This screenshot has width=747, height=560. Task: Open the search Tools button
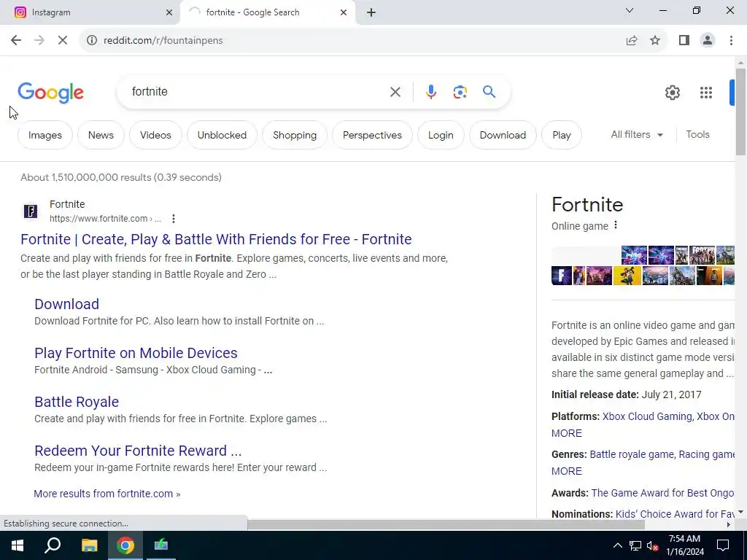[697, 135]
